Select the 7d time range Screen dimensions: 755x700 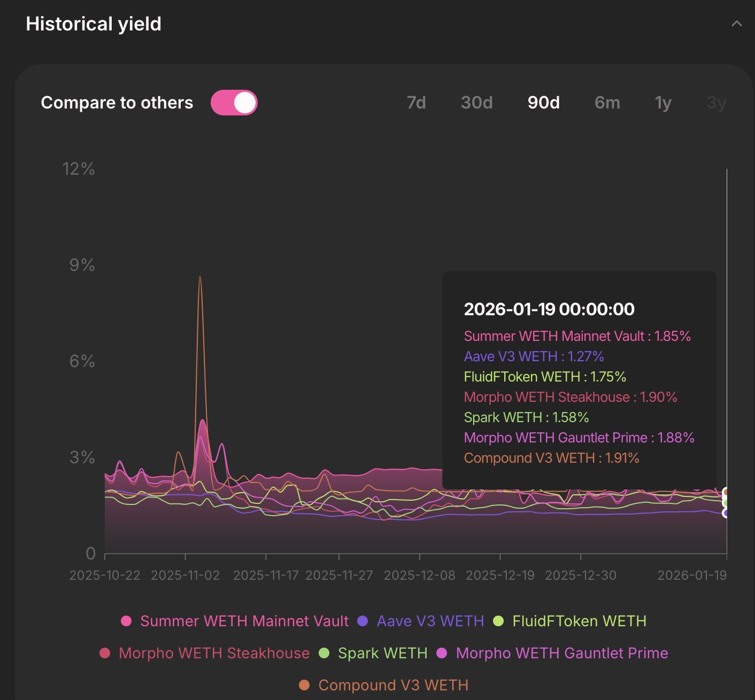416,103
